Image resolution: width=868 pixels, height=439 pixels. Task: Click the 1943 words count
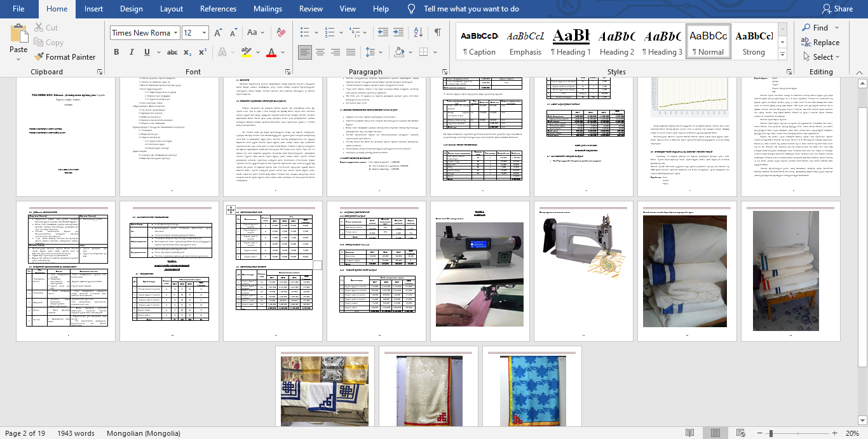[x=74, y=433]
